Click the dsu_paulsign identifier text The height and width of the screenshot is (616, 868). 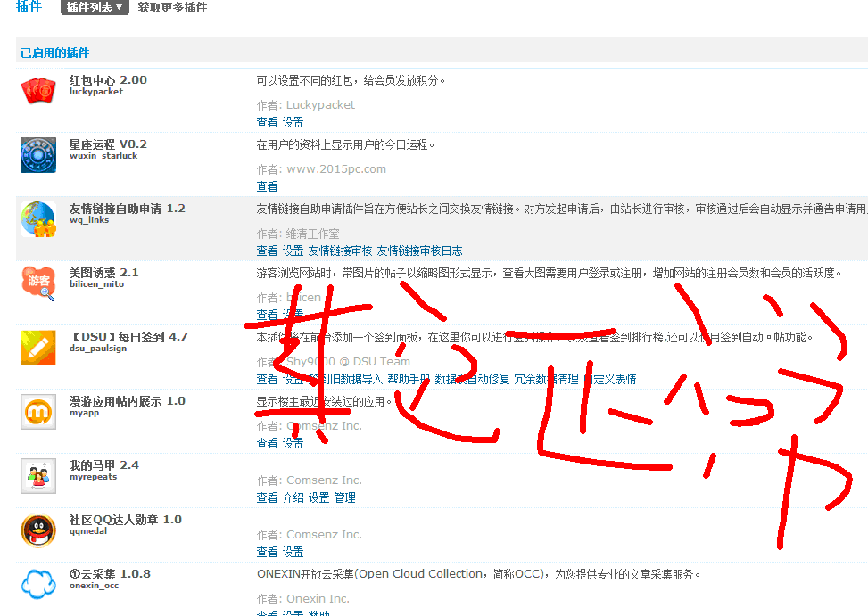98,349
